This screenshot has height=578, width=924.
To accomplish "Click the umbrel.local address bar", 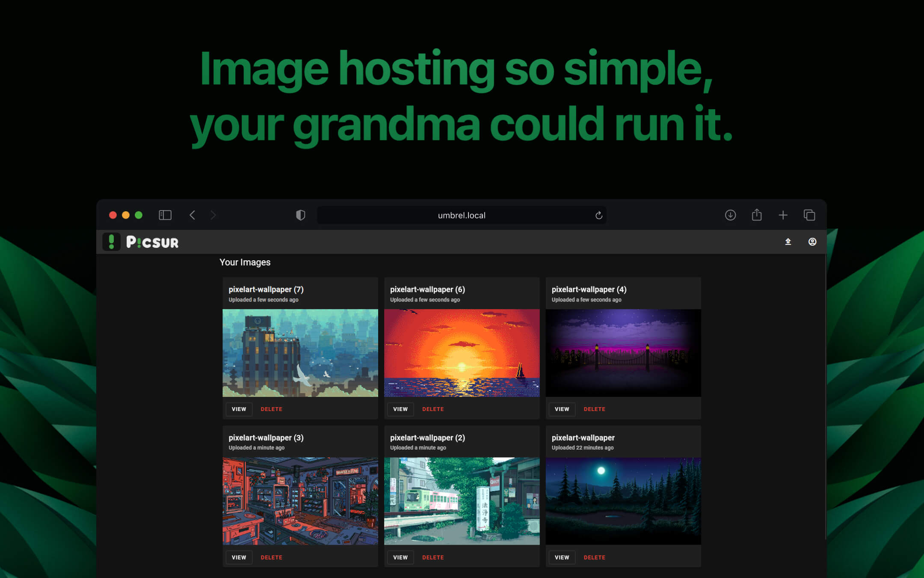I will point(461,215).
